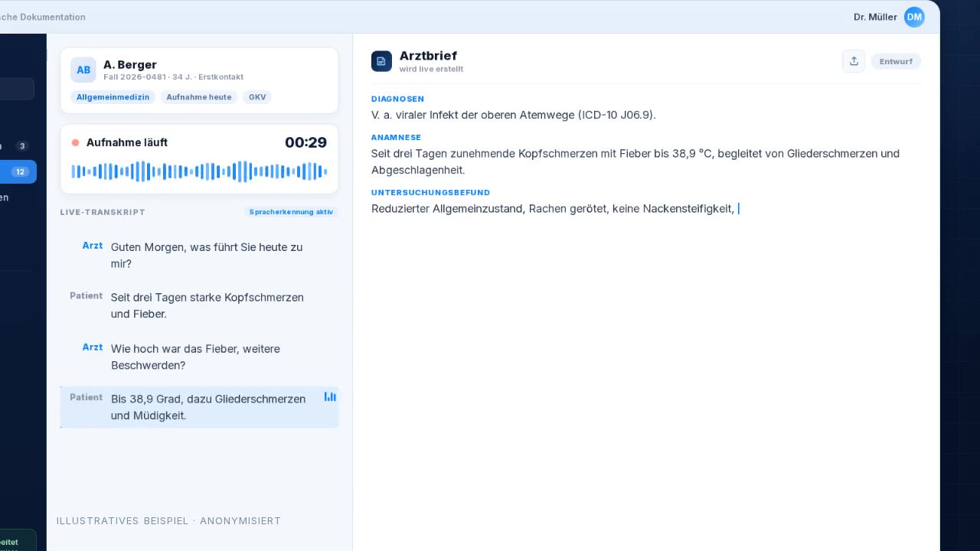Click the 00:29 recording timer
The image size is (980, 551).
pos(305,142)
